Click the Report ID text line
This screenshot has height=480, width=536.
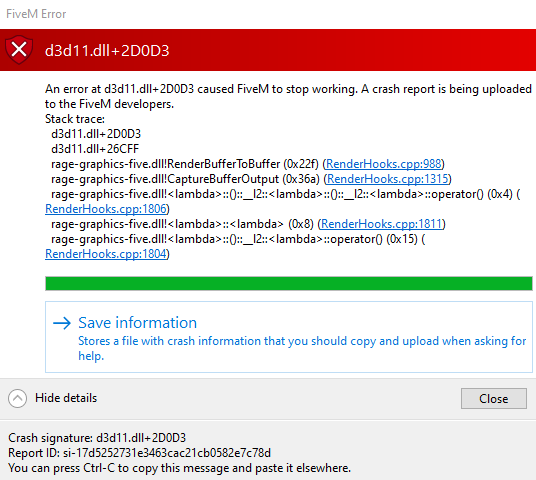(139, 453)
